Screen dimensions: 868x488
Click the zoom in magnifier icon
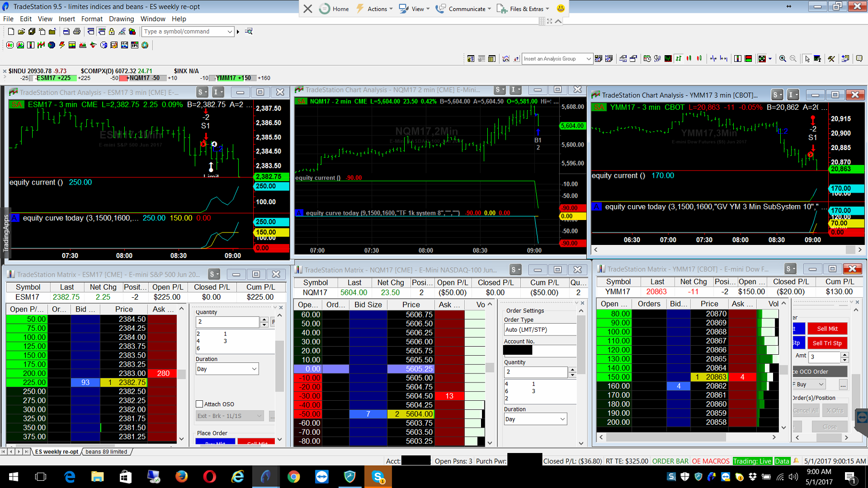pos(783,58)
